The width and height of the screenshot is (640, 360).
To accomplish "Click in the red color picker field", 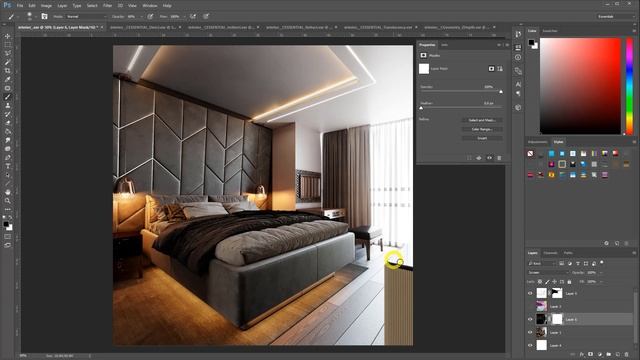I will [x=580, y=86].
